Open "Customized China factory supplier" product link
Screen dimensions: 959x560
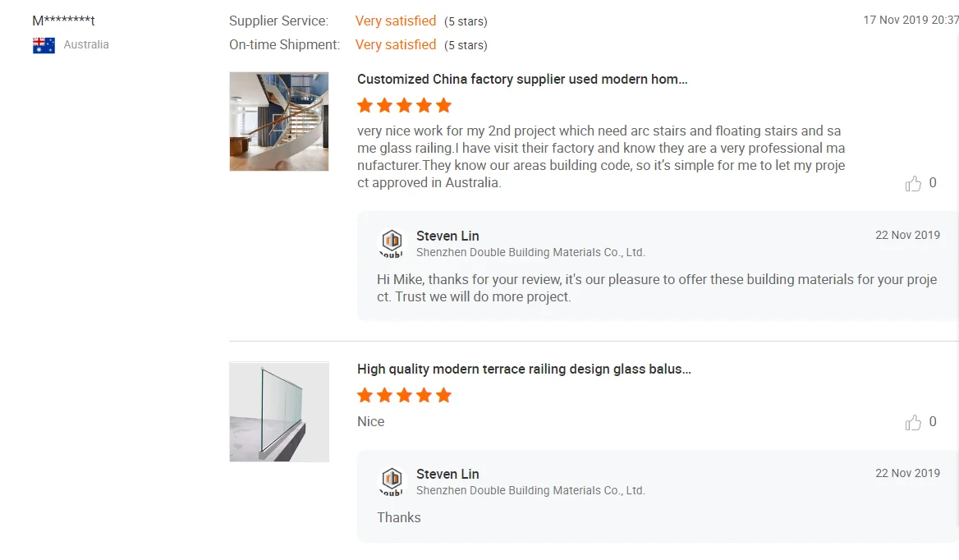click(522, 80)
